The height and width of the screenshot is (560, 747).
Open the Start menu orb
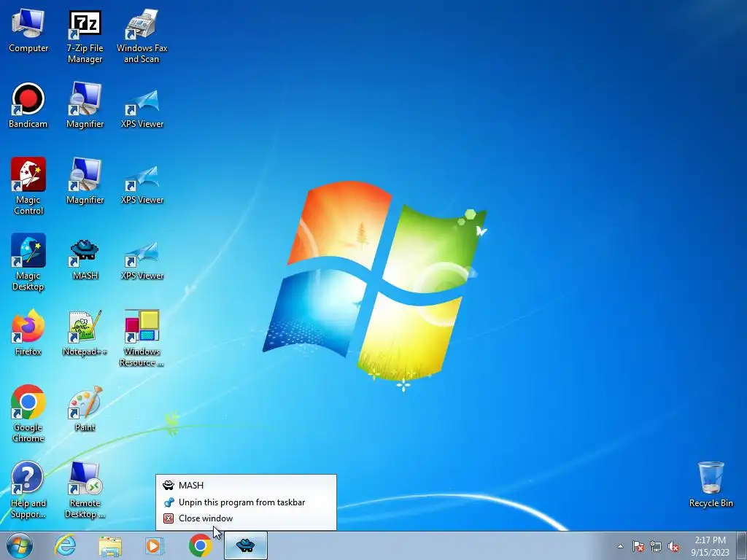pos(20,545)
